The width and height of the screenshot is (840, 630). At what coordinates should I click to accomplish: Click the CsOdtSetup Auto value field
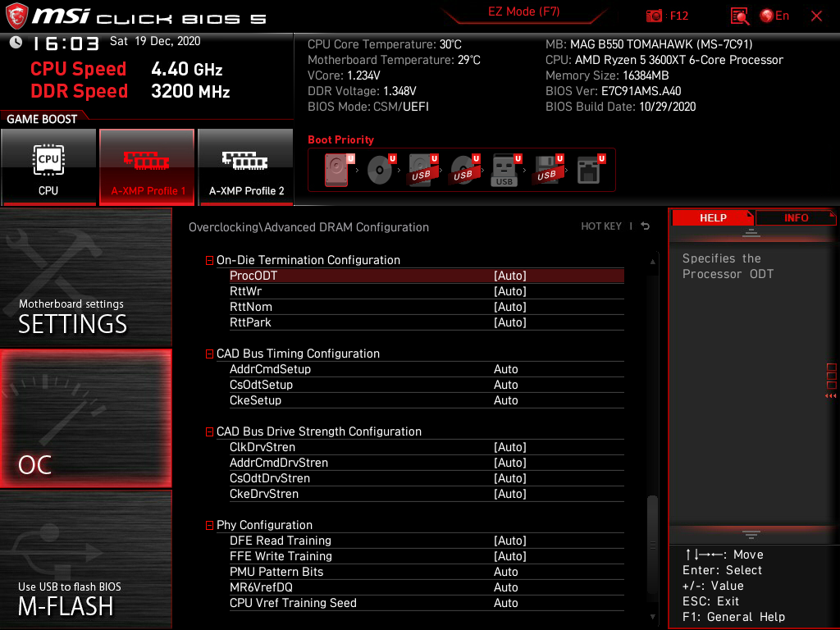click(x=505, y=385)
